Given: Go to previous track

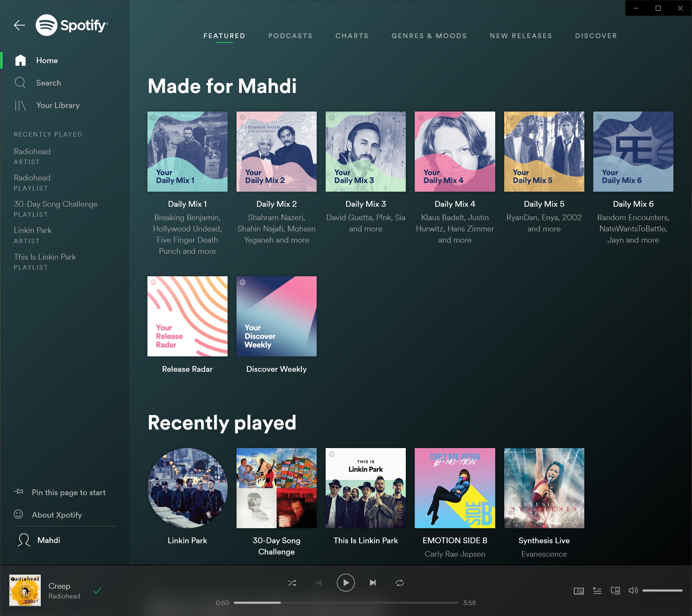Looking at the screenshot, I should [319, 583].
